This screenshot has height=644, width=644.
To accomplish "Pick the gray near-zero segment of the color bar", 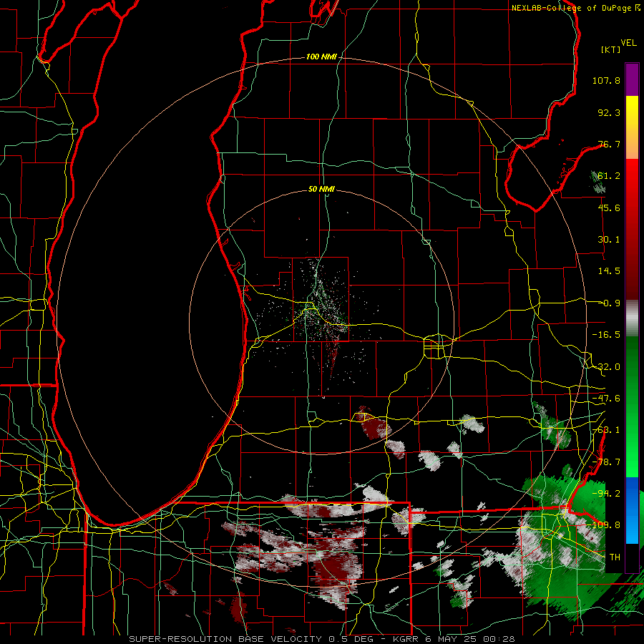I will coord(632,318).
